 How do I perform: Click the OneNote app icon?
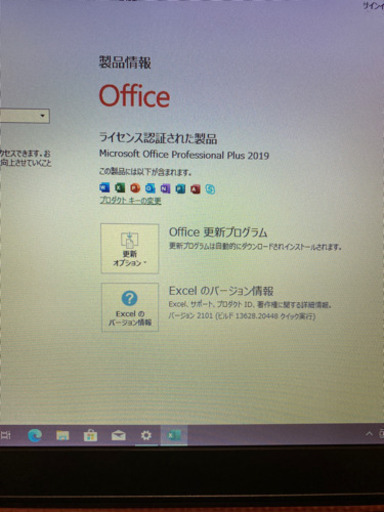tap(165, 189)
